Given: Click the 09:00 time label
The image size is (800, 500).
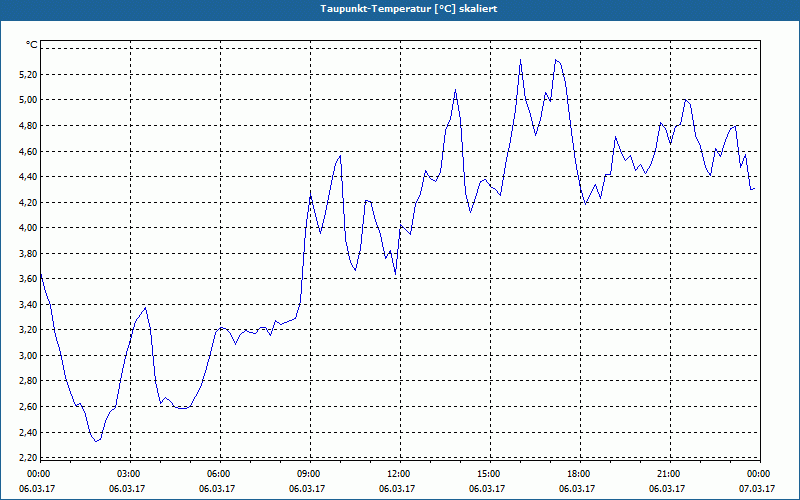Looking at the screenshot, I should click(x=310, y=474).
